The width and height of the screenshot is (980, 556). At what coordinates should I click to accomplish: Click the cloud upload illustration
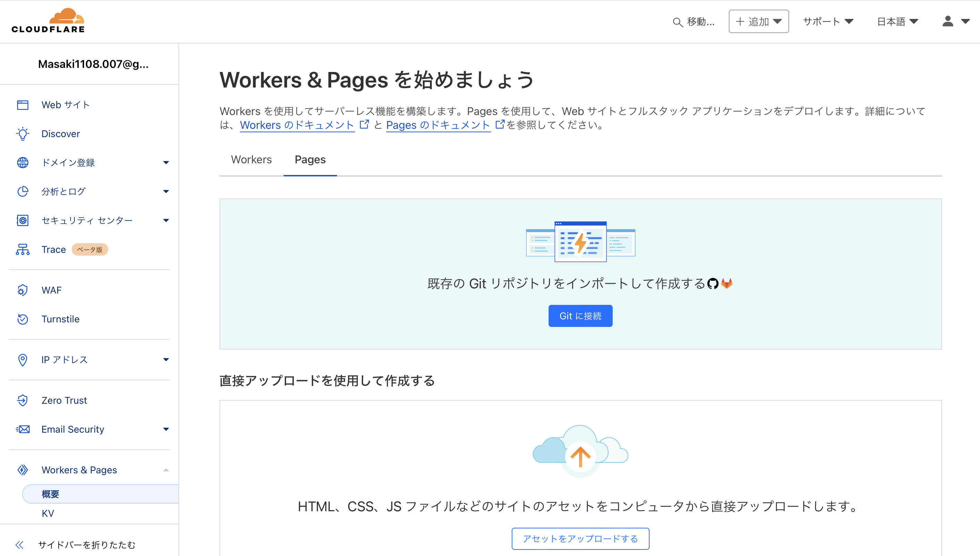(580, 451)
